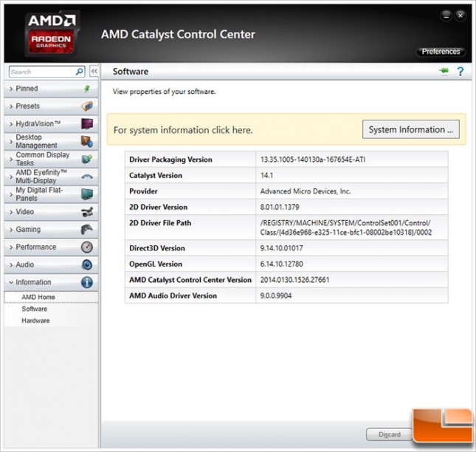Click the Discard button
476x452 pixels.
click(x=389, y=434)
